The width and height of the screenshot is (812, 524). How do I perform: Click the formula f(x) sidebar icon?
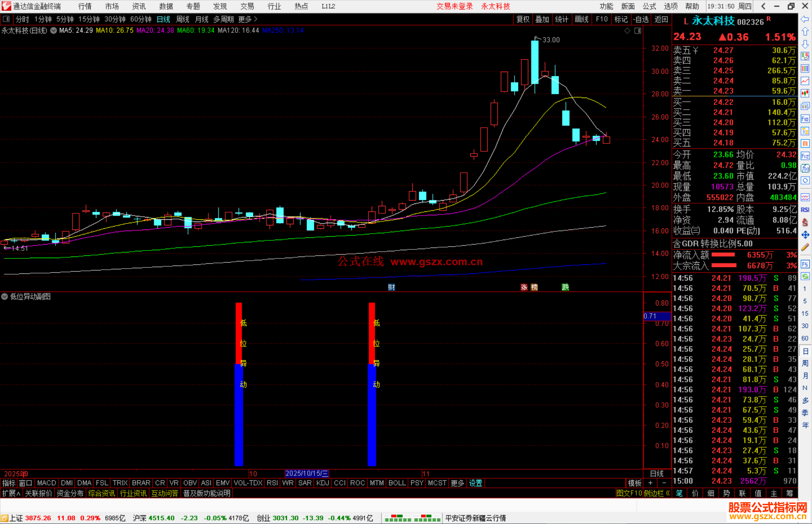click(805, 168)
